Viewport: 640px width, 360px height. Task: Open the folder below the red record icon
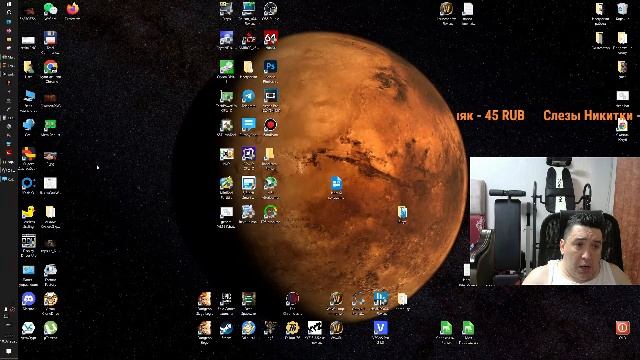tap(270, 154)
